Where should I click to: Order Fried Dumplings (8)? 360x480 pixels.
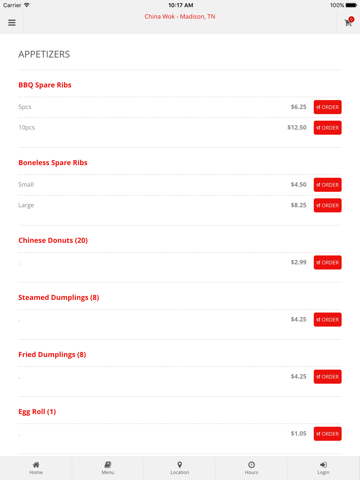click(327, 377)
